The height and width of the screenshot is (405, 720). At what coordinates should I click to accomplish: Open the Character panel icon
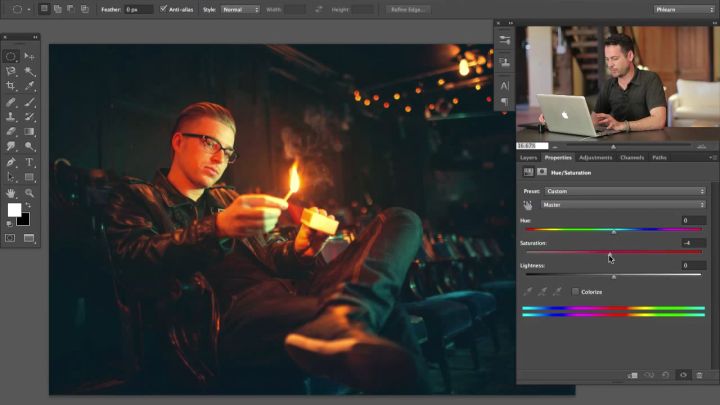click(x=504, y=85)
